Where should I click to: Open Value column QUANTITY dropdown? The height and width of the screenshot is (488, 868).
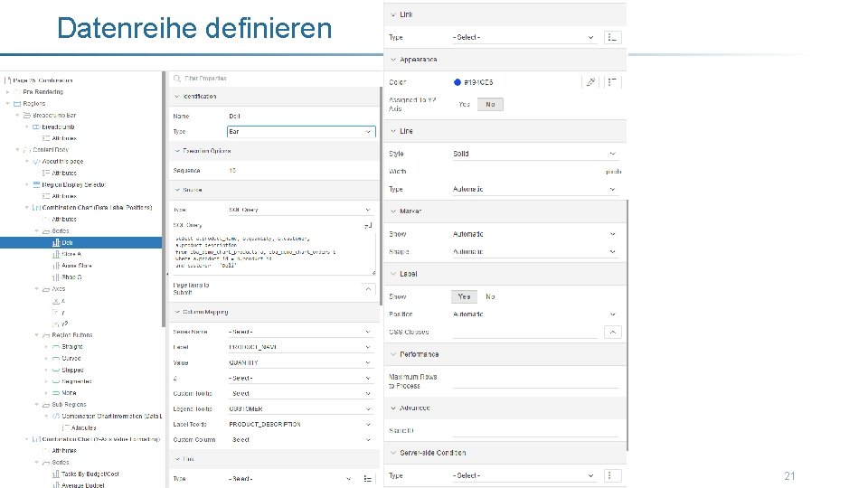[x=300, y=362]
